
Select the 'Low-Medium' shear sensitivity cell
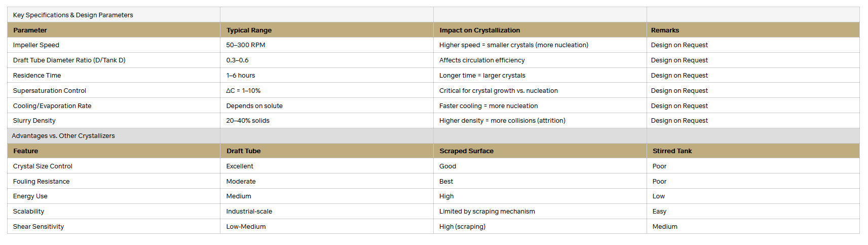click(x=246, y=227)
